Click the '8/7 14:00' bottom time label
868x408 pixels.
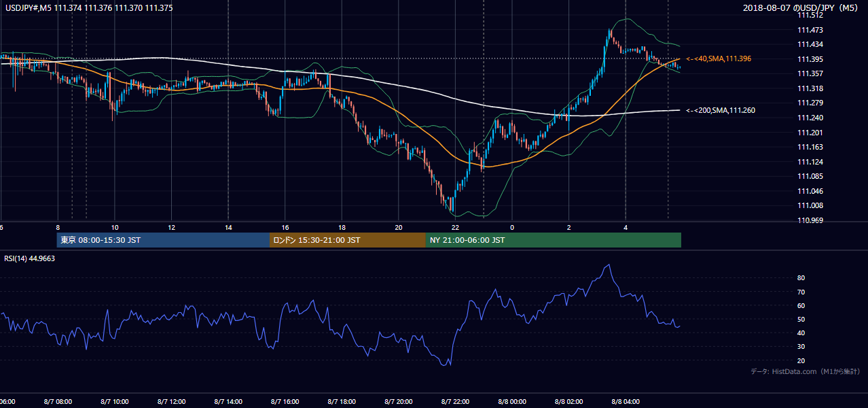(228, 403)
